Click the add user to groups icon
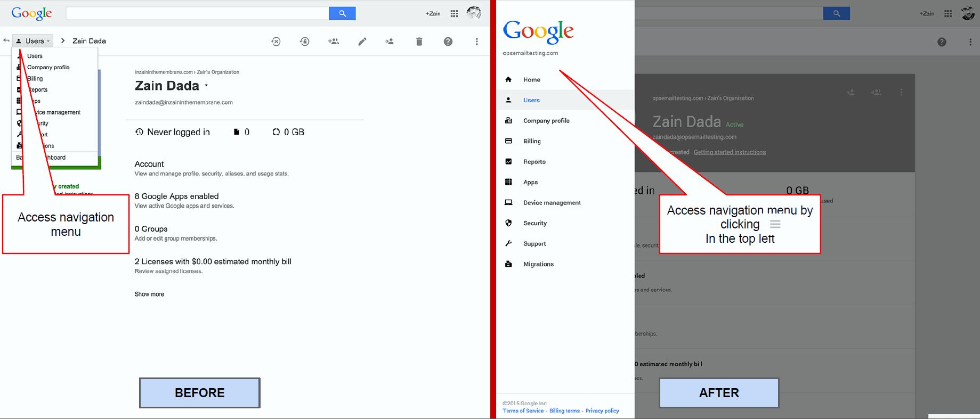 (334, 42)
